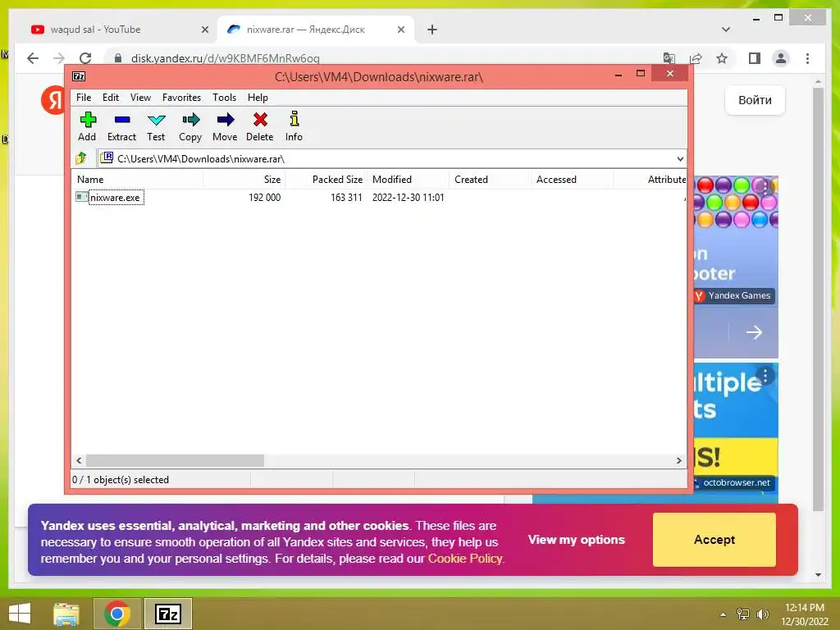Open network icon in system tray
840x630 pixels.
coord(743,614)
